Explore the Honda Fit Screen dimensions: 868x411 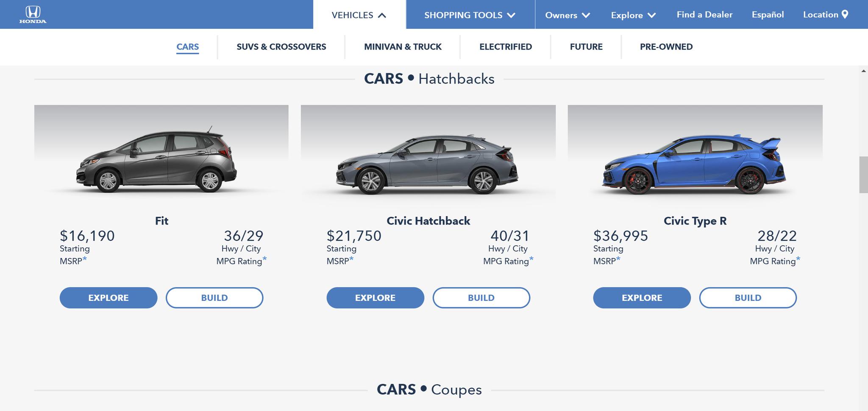click(x=108, y=298)
